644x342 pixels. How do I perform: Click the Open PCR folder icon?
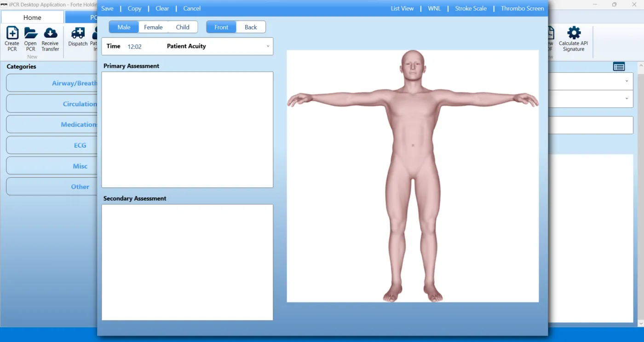pyautogui.click(x=30, y=33)
